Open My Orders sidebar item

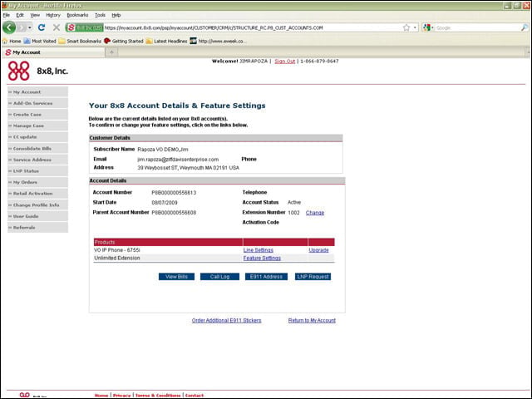(37, 182)
